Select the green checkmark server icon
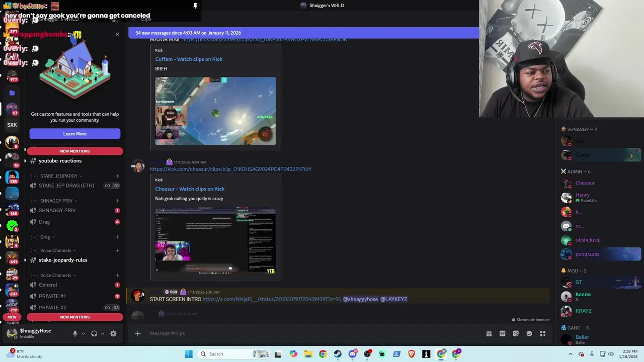This screenshot has width=644, height=362. pyautogui.click(x=12, y=225)
